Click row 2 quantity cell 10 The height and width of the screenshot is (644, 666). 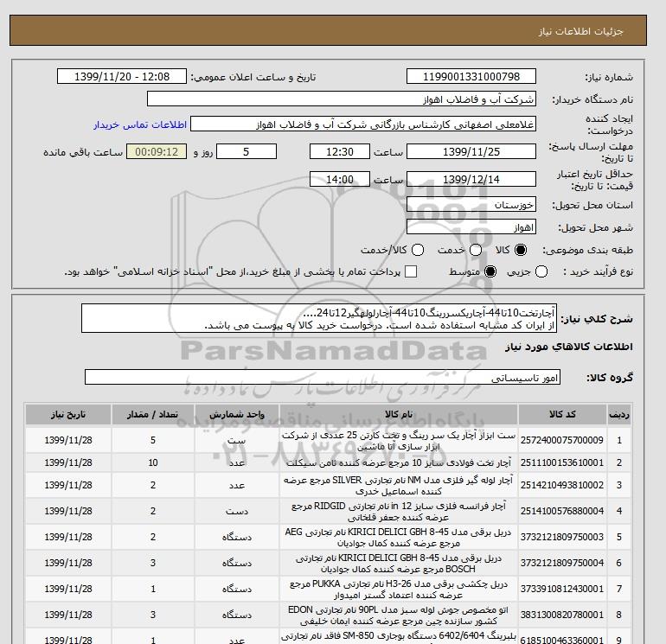coord(153,462)
